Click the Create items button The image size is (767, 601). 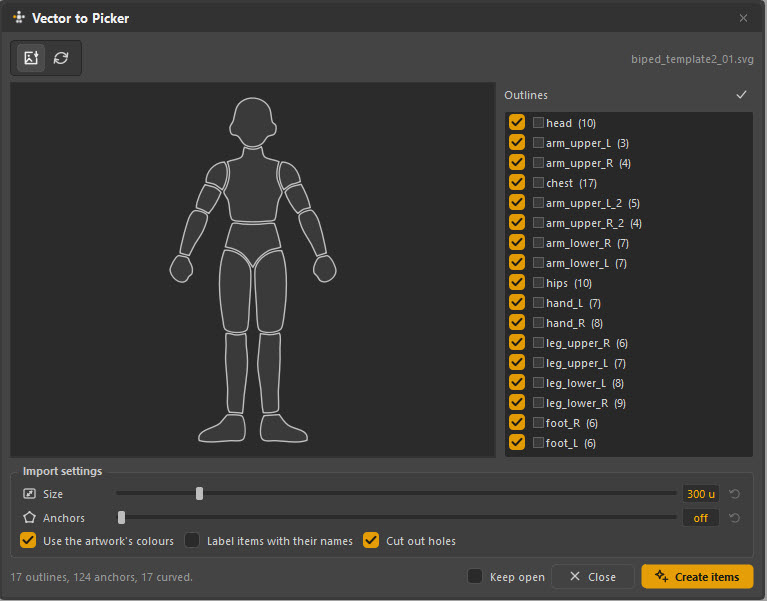697,577
